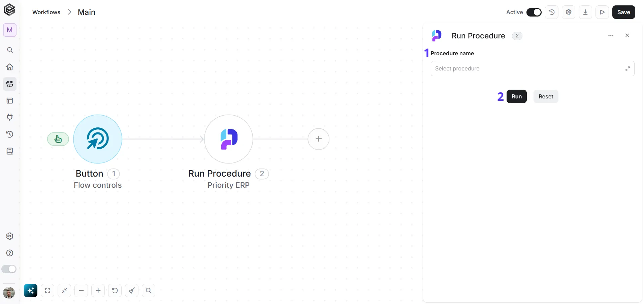Open workflow version history in the top bar

552,12
